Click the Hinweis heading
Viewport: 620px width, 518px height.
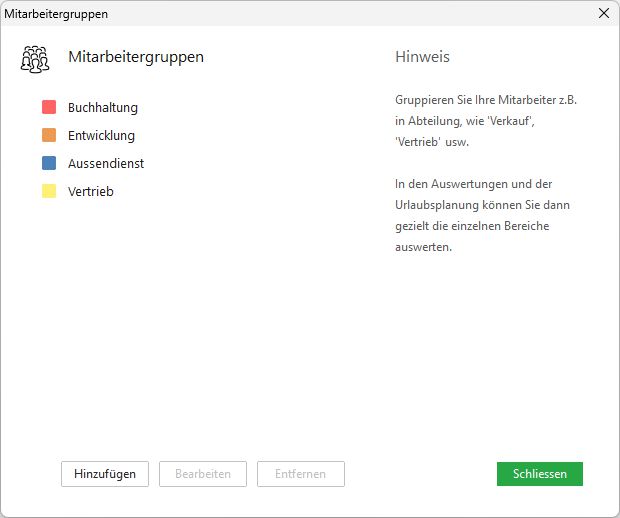(x=422, y=57)
